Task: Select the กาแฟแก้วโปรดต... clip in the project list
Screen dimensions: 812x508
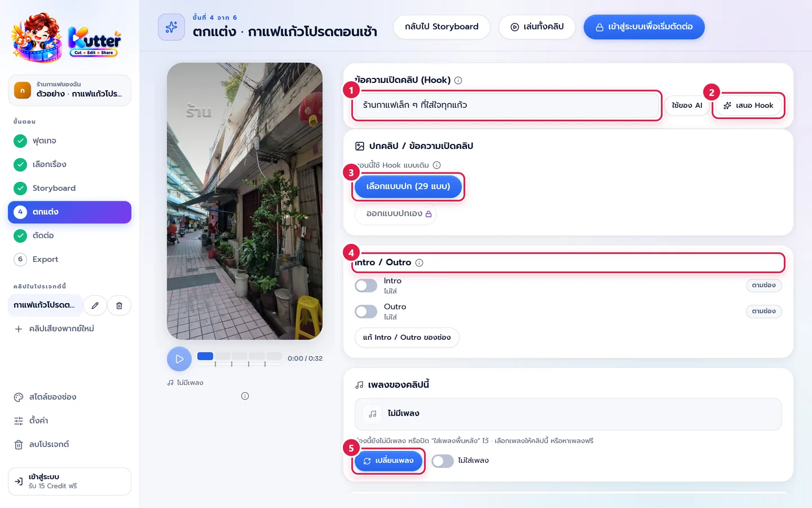Action: tap(45, 305)
